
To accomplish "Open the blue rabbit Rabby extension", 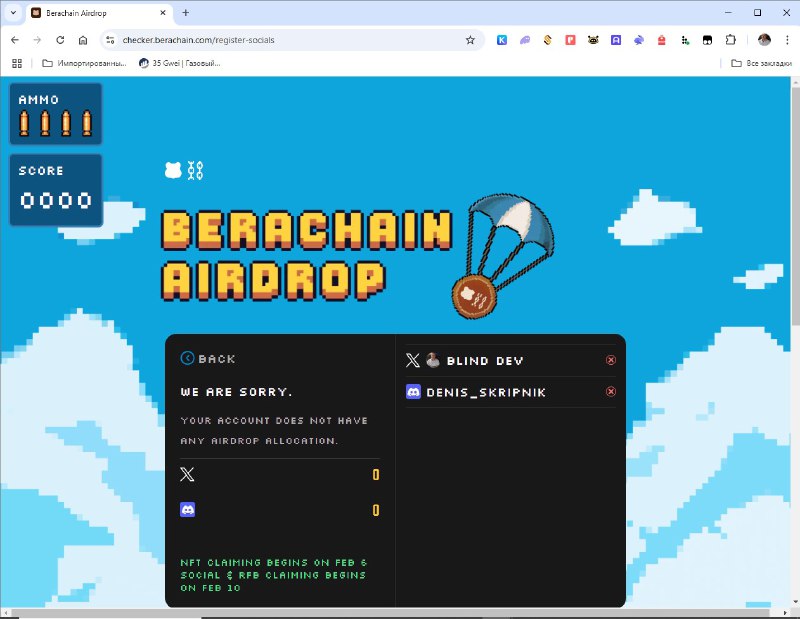I will coord(639,40).
